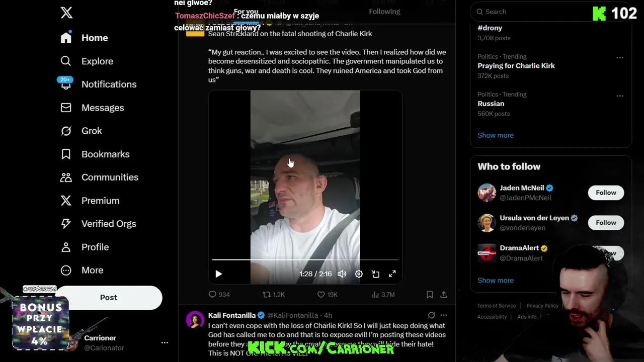
Task: Switch to the Following tab
Action: pyautogui.click(x=384, y=12)
